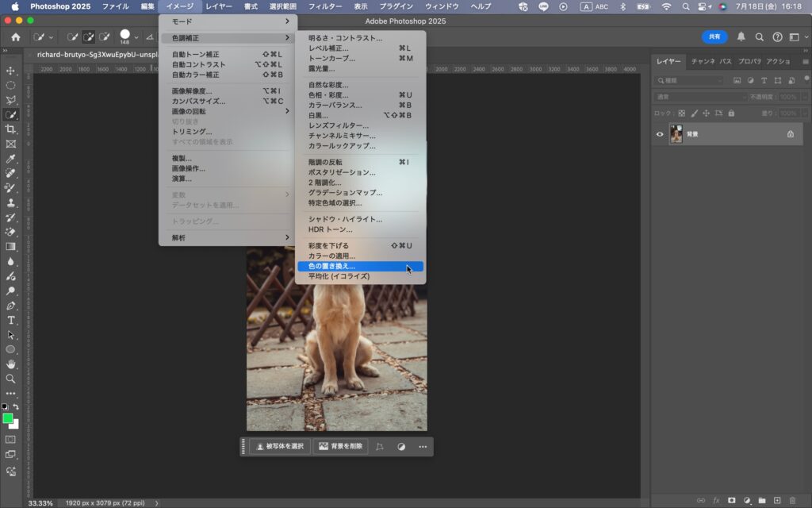Screen dimensions: 812x508
Task: Open brush size picker dropdown
Action: pyautogui.click(x=136, y=37)
